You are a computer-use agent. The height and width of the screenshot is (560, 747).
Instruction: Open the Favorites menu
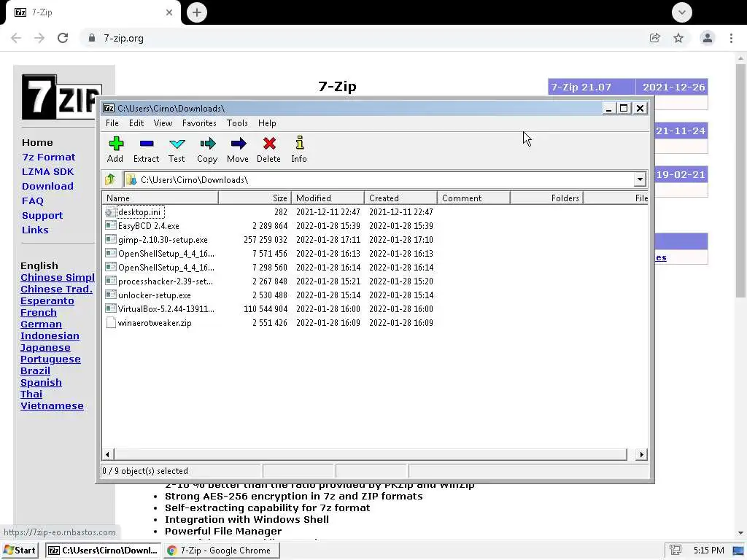[x=199, y=122]
